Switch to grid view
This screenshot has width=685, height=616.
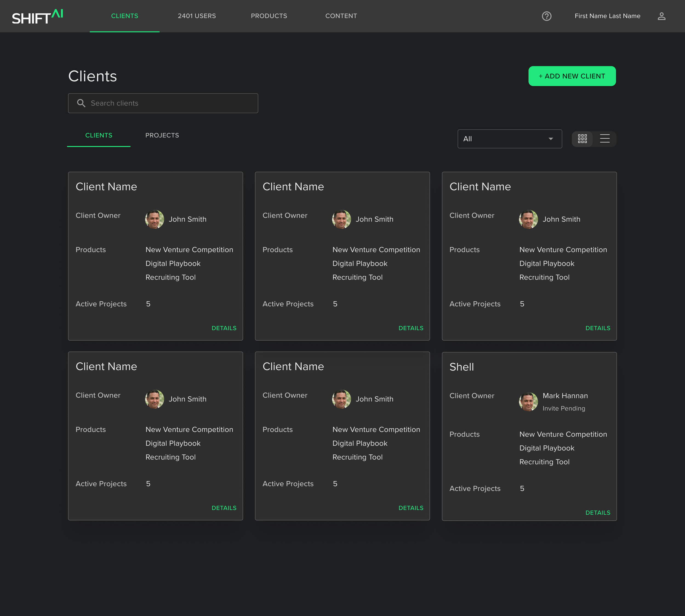[x=582, y=139]
